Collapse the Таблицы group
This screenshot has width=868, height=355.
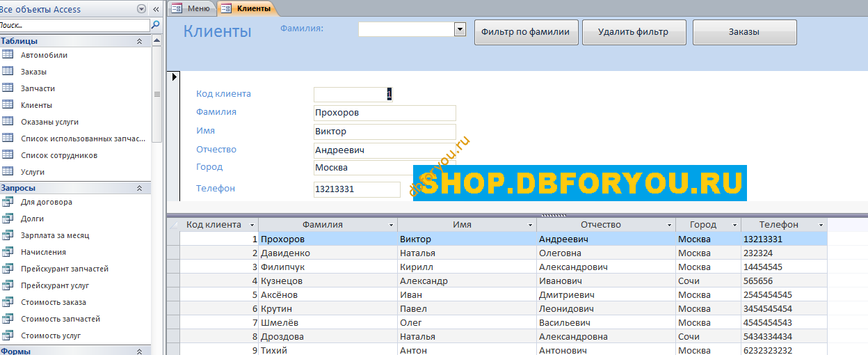tap(139, 41)
